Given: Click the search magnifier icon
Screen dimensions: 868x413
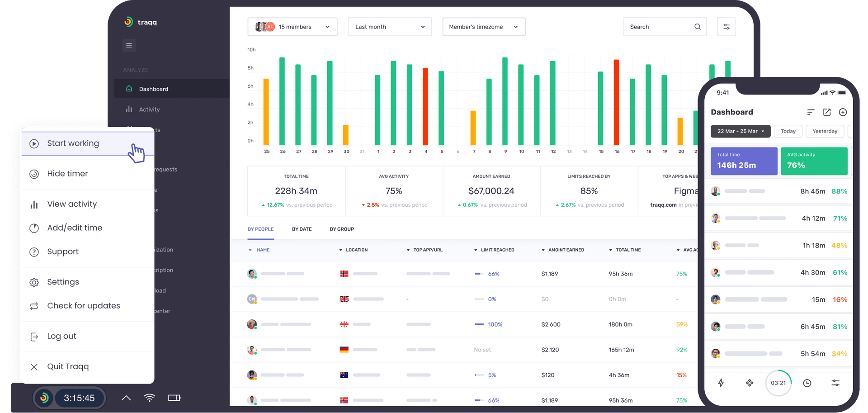Looking at the screenshot, I should [x=697, y=27].
